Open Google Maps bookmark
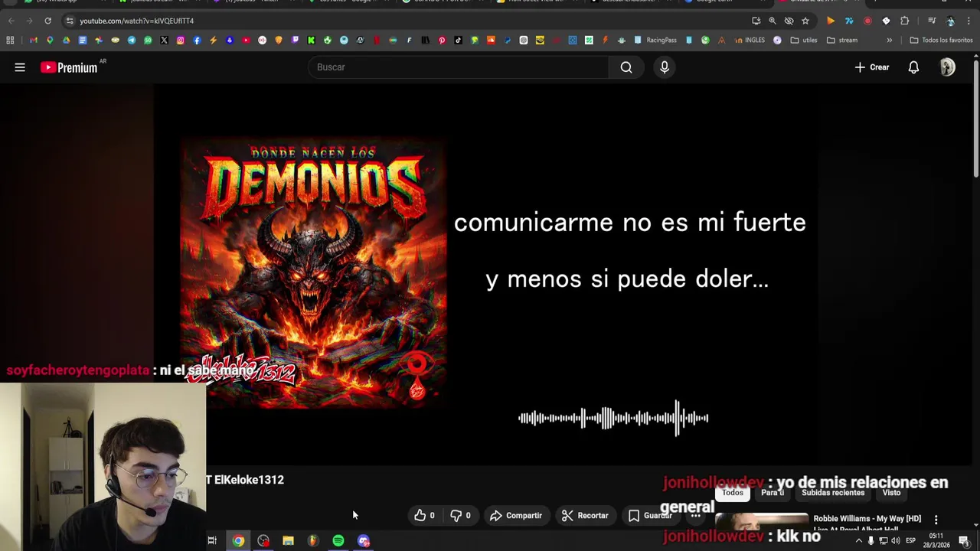 point(50,40)
